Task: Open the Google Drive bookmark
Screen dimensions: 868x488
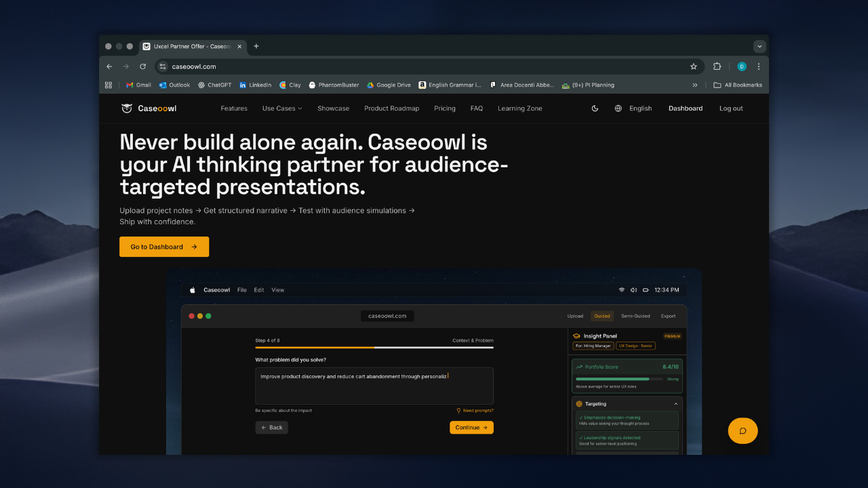Action: tap(389, 85)
